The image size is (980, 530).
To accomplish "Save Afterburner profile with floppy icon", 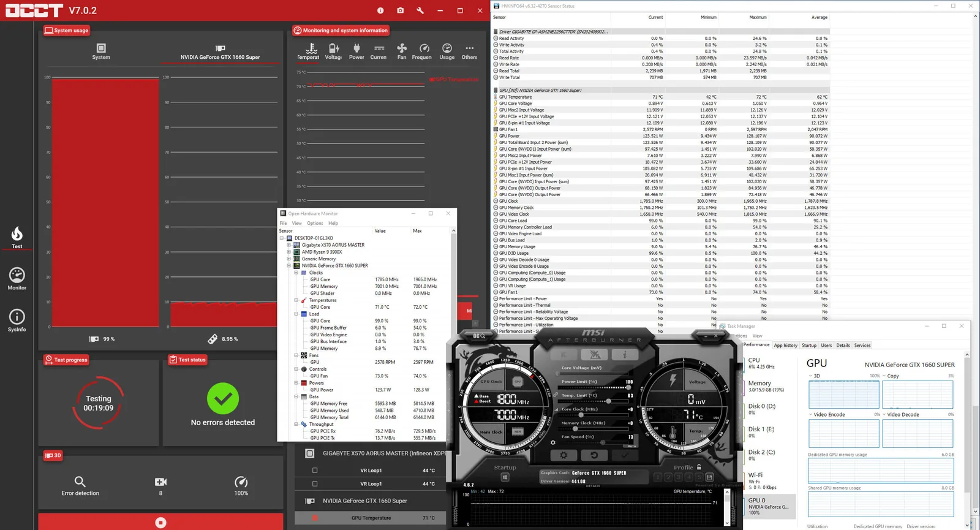I will 709,477.
